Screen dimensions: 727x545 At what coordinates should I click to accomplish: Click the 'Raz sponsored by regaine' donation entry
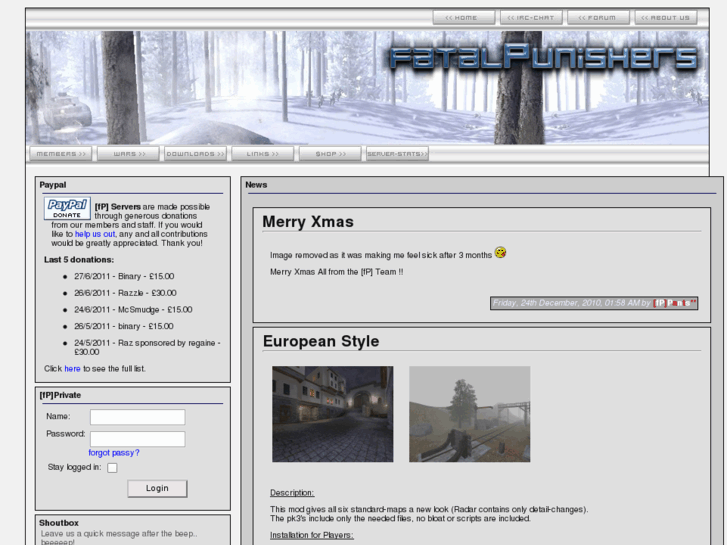tap(147, 347)
